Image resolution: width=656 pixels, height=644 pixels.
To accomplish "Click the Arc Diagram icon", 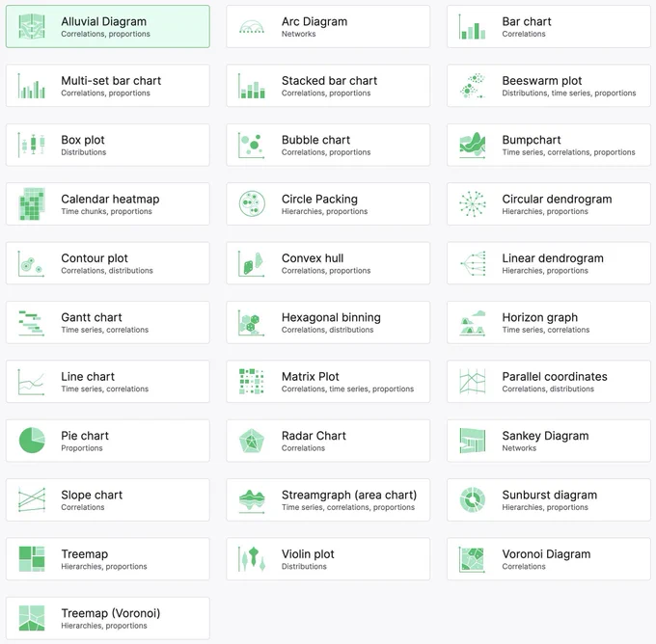I will 252,26.
